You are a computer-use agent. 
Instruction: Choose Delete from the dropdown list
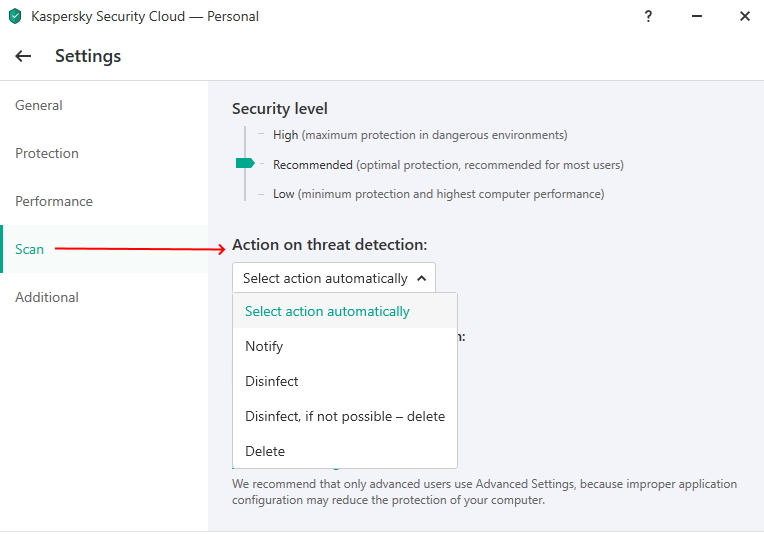coord(345,451)
